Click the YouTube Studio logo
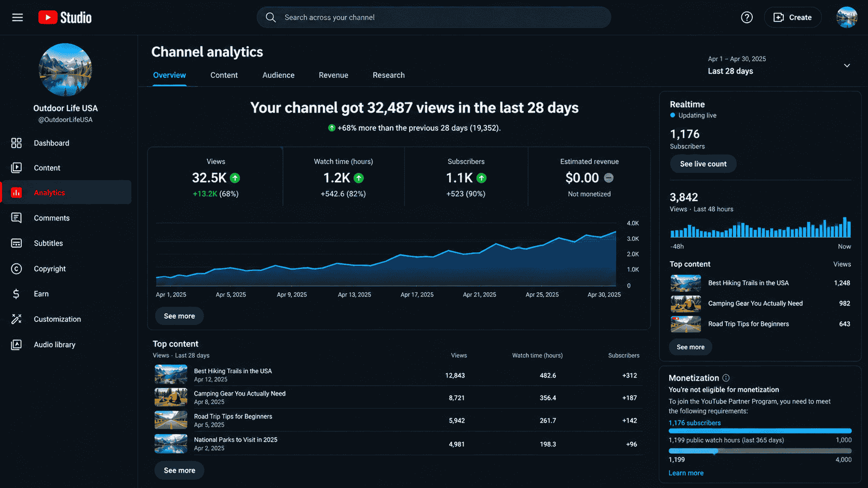Image resolution: width=868 pixels, height=488 pixels. [x=65, y=18]
